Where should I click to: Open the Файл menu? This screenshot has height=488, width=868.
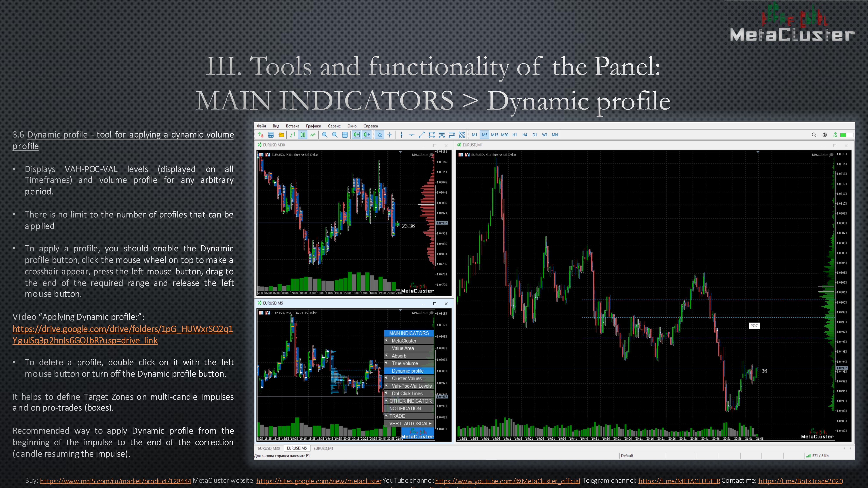pos(261,126)
